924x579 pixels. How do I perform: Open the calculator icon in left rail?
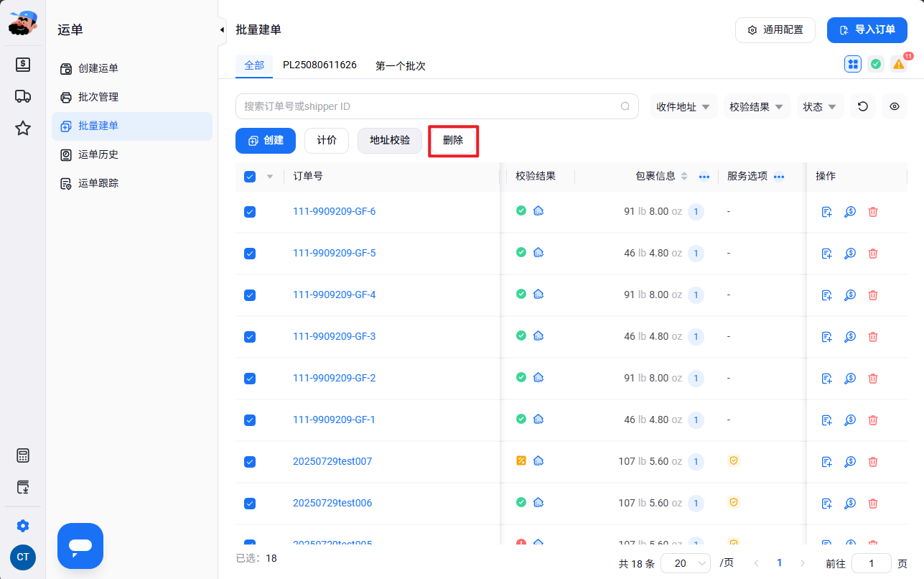pos(23,455)
